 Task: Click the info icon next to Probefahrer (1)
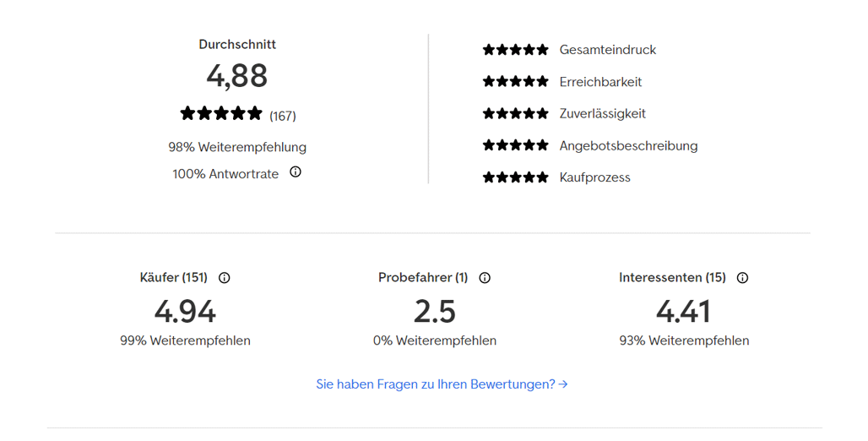pos(485,278)
